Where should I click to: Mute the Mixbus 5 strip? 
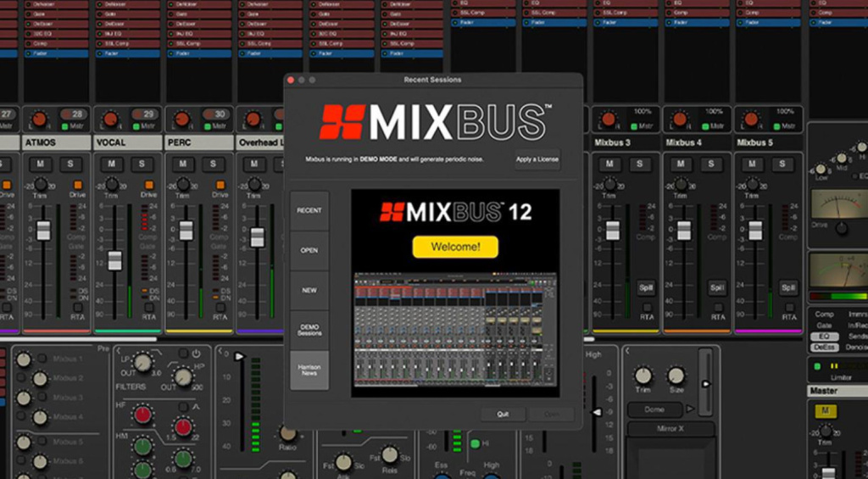[x=752, y=164]
